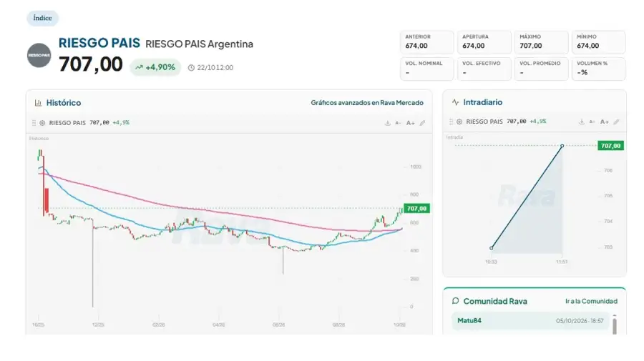This screenshot has height=361, width=644.
Task: Open the Ir a la Comunidad link
Action: [x=591, y=301]
